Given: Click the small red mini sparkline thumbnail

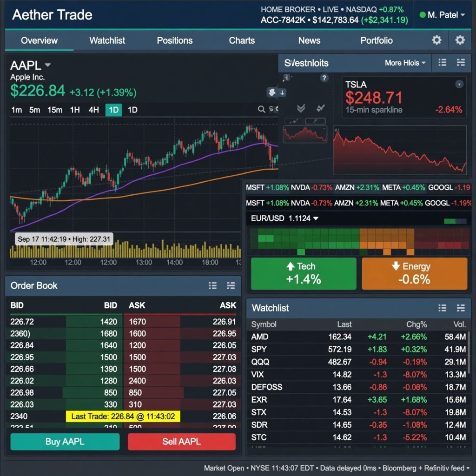Looking at the screenshot, I should [x=305, y=134].
